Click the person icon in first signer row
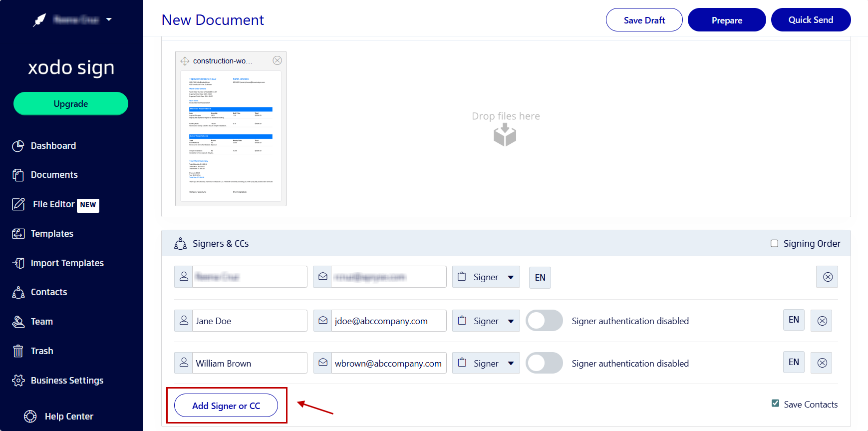 (x=184, y=276)
